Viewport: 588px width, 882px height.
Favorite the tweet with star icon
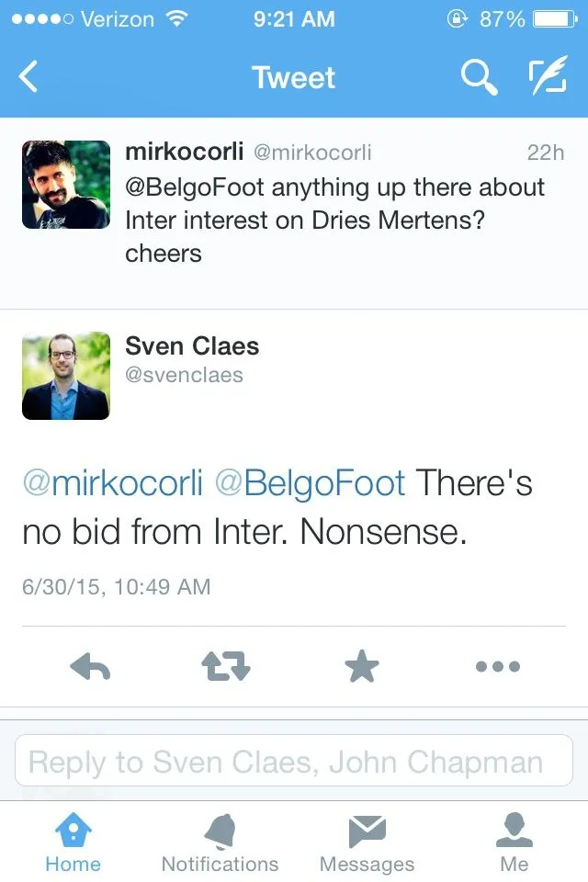tap(361, 667)
